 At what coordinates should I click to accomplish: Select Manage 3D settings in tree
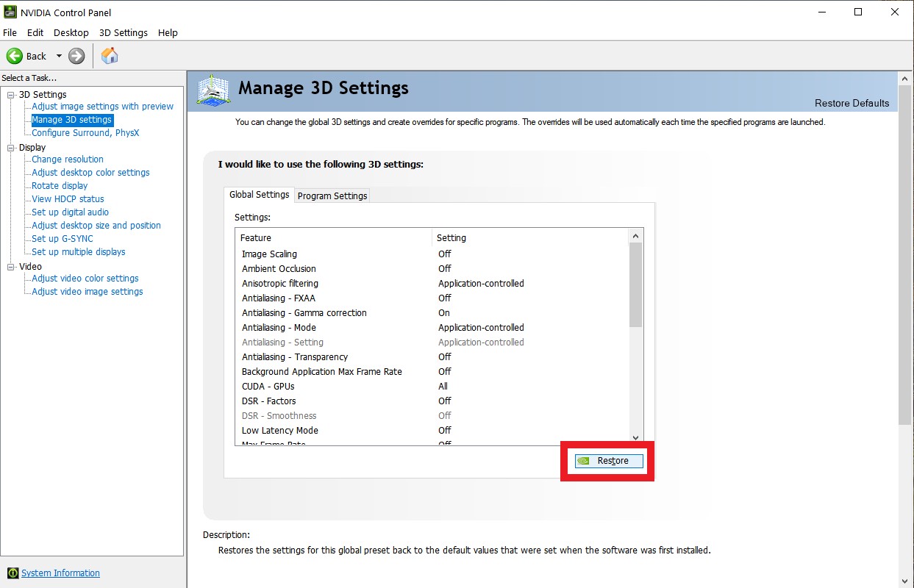(72, 120)
